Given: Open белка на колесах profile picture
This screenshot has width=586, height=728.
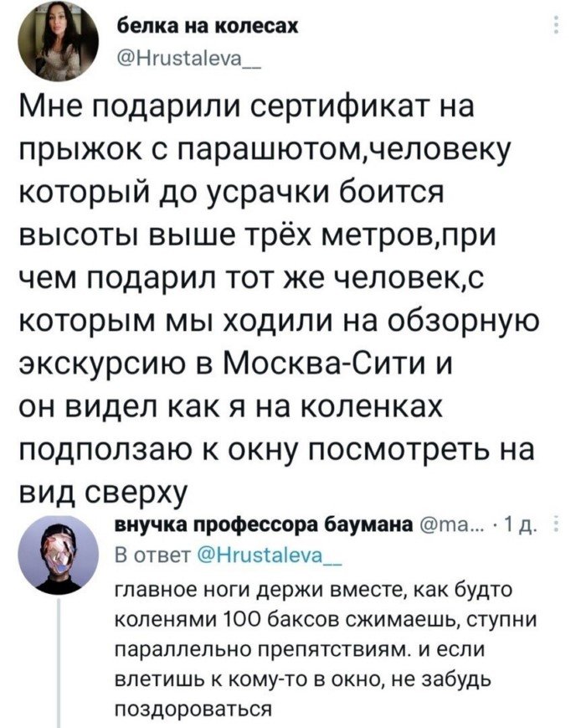Looking at the screenshot, I should tap(58, 48).
